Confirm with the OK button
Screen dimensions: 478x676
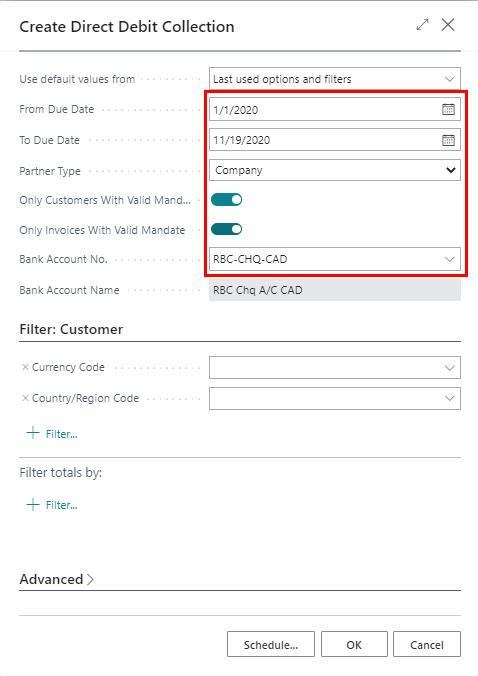click(354, 645)
